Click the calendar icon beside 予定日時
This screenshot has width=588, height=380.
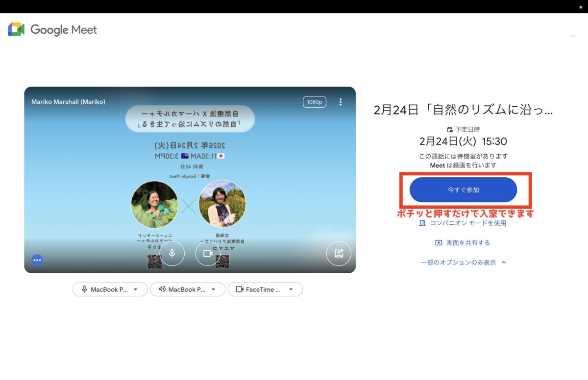click(450, 130)
